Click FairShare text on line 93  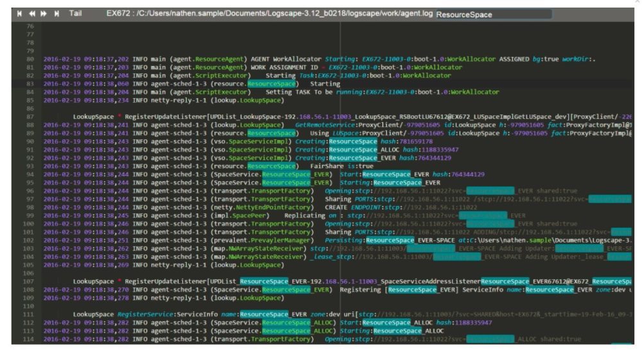point(325,166)
